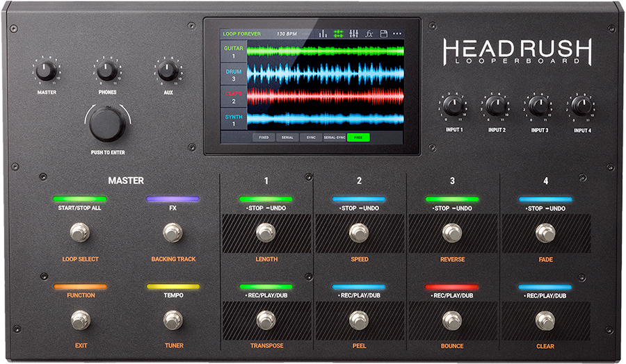Select the GUITAR track label

pyautogui.click(x=234, y=52)
